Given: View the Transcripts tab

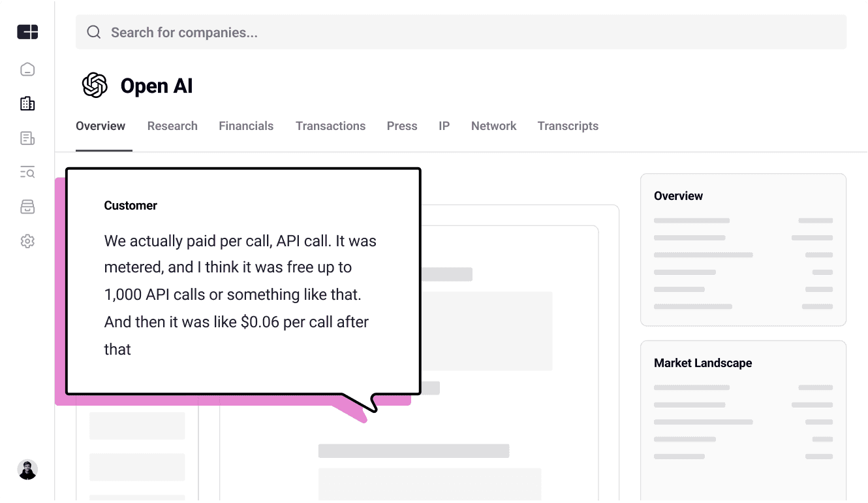Looking at the screenshot, I should pyautogui.click(x=568, y=126).
